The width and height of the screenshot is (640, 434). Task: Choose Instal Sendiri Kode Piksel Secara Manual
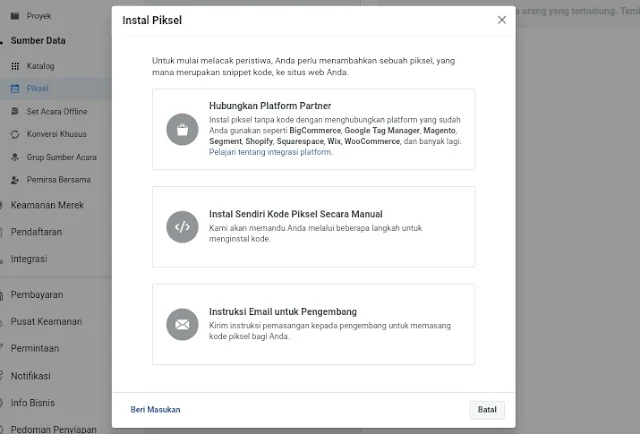click(x=313, y=227)
